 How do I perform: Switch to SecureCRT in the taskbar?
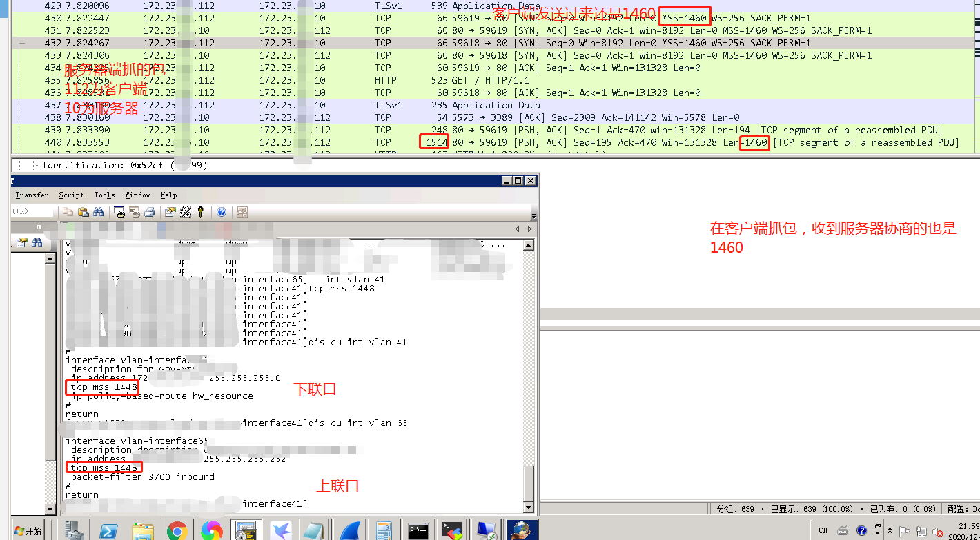point(246,530)
